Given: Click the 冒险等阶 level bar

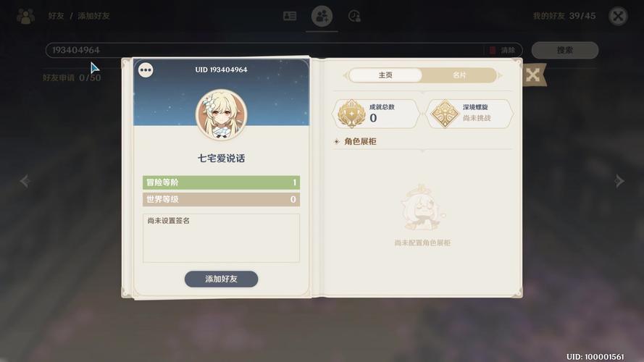Looking at the screenshot, I should (x=222, y=182).
